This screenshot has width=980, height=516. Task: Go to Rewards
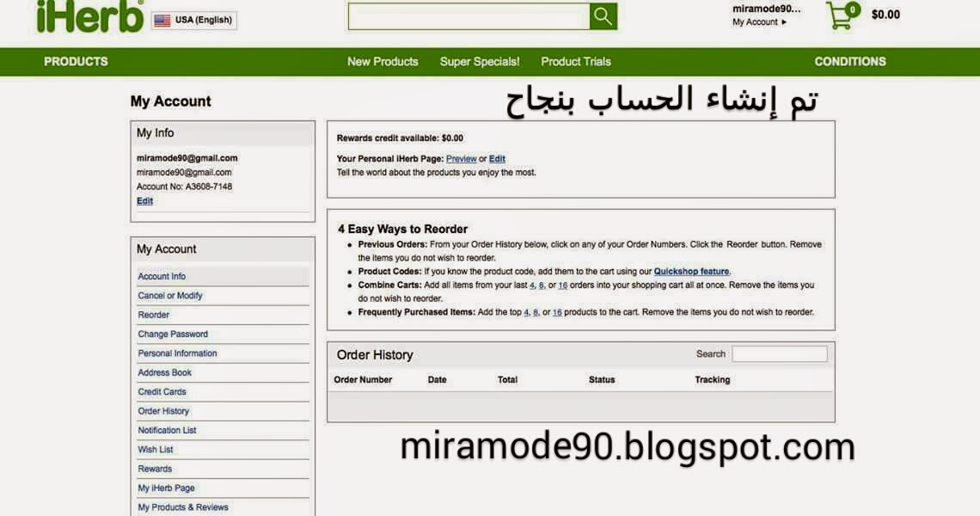point(155,469)
